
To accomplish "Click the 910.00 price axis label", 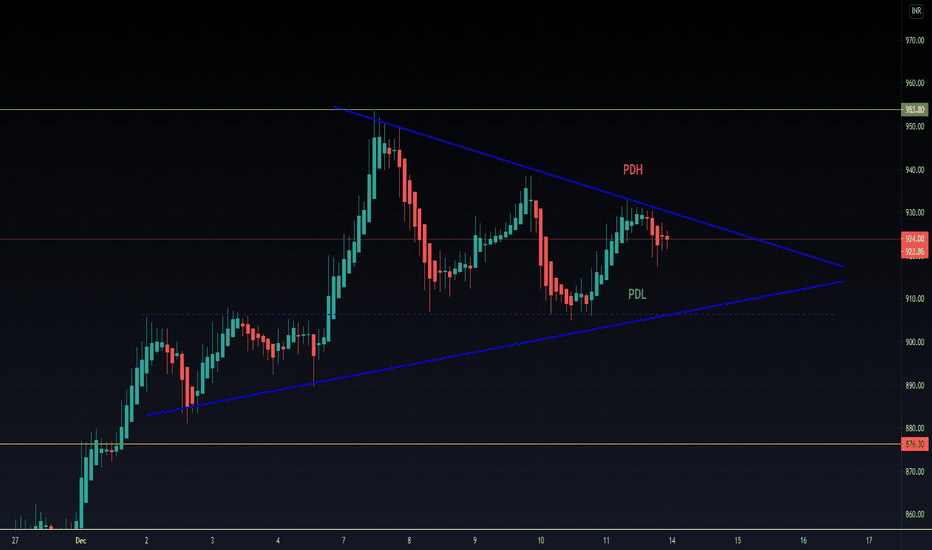I will pos(915,299).
